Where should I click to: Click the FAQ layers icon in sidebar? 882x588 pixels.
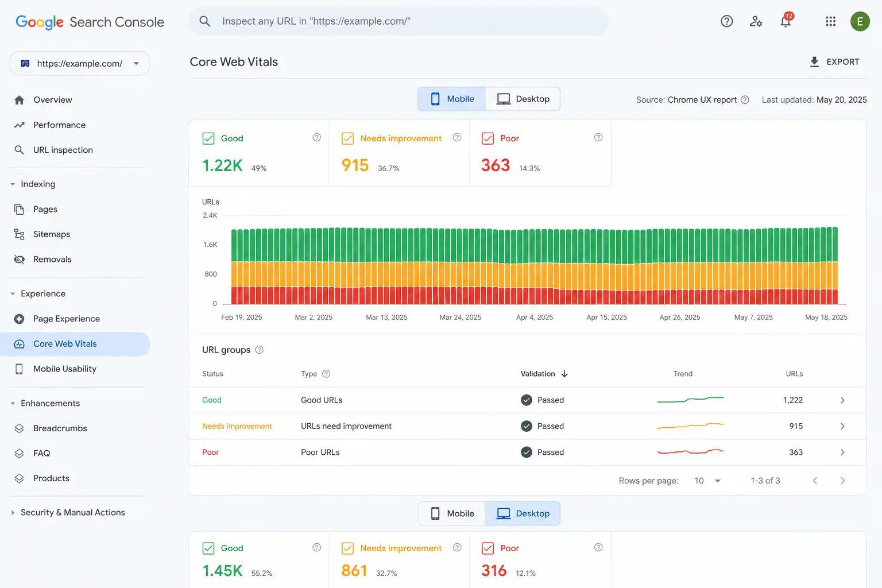(x=19, y=453)
